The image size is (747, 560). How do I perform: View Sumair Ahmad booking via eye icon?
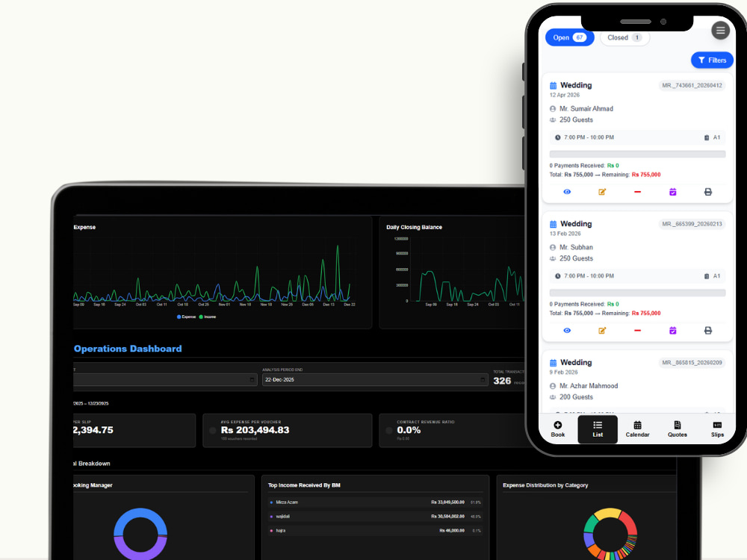pyautogui.click(x=567, y=192)
